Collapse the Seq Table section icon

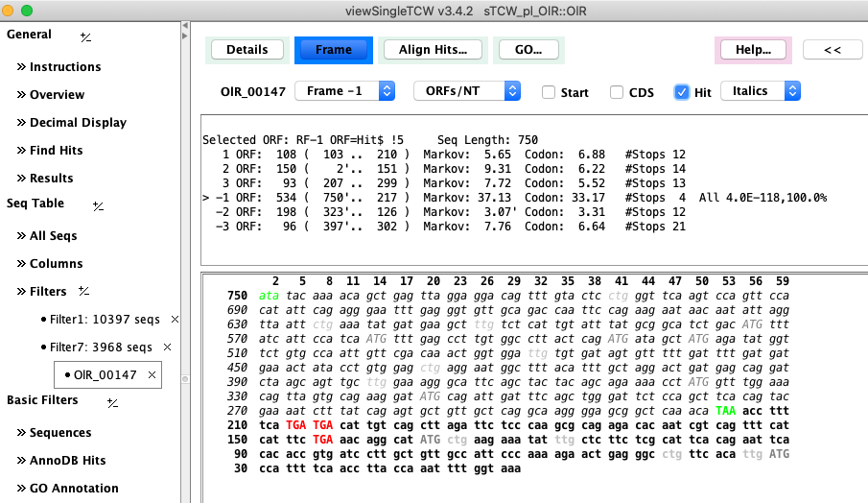[x=98, y=205]
